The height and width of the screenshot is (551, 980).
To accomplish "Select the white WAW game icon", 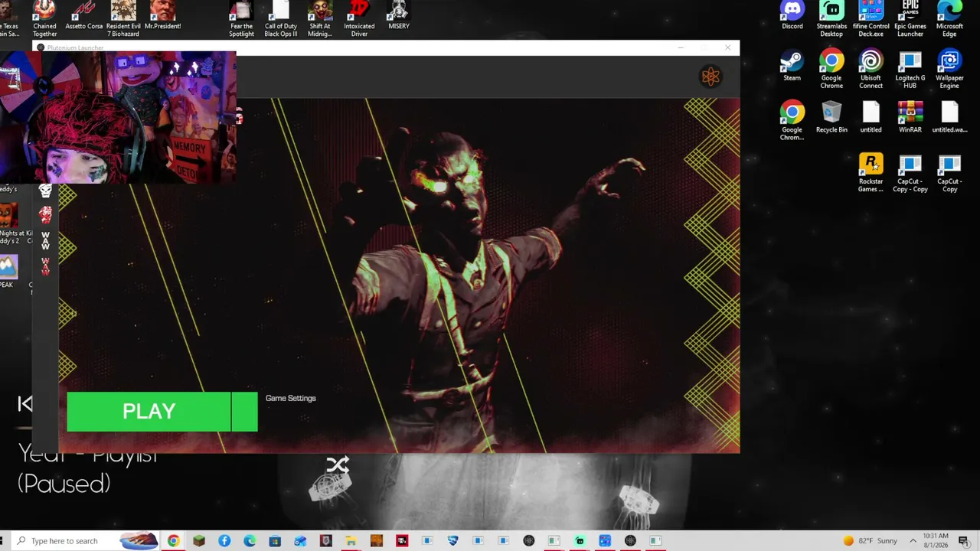I will [45, 240].
